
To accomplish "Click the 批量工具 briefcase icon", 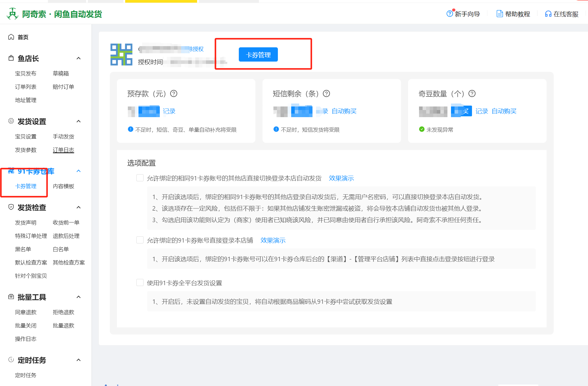I will [x=11, y=297].
